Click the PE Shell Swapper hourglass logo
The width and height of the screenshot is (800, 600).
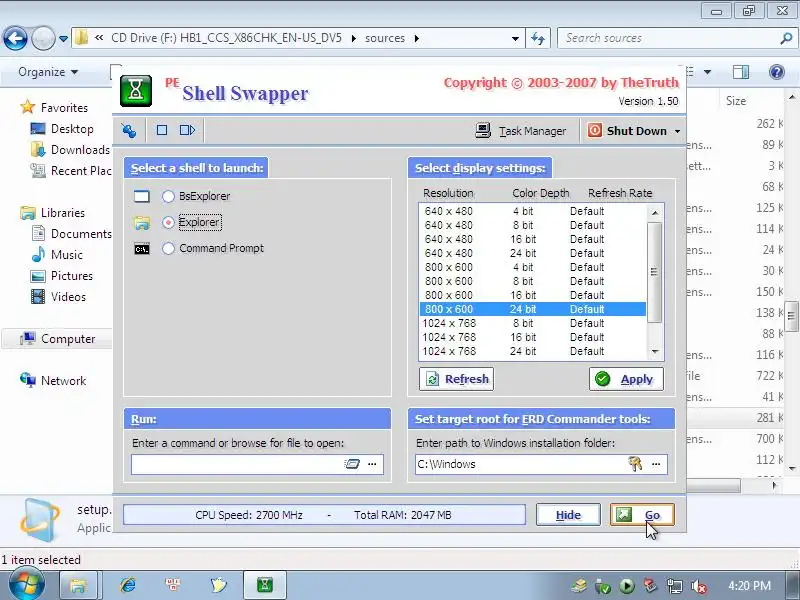[x=136, y=91]
